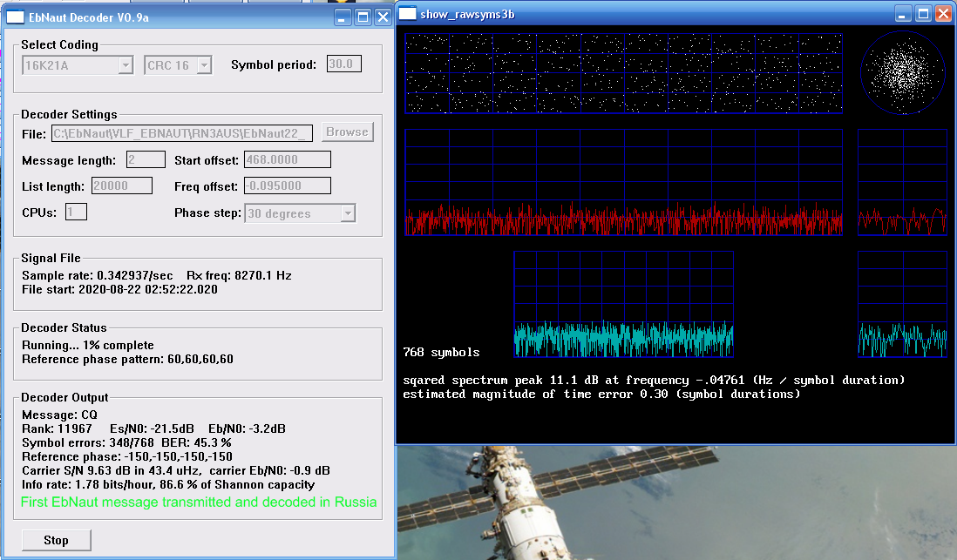The height and width of the screenshot is (560, 957).
Task: Minimize the EbNaut Decoder window
Action: pos(342,16)
